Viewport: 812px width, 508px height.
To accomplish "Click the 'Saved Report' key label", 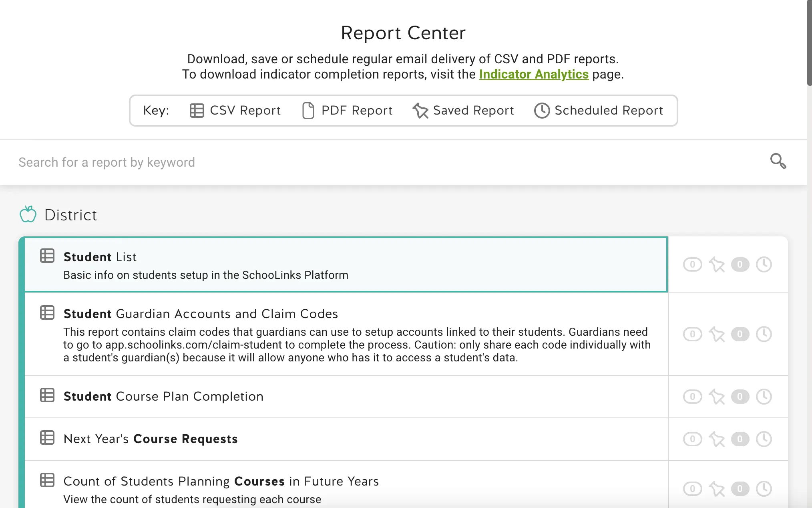I will (473, 110).
